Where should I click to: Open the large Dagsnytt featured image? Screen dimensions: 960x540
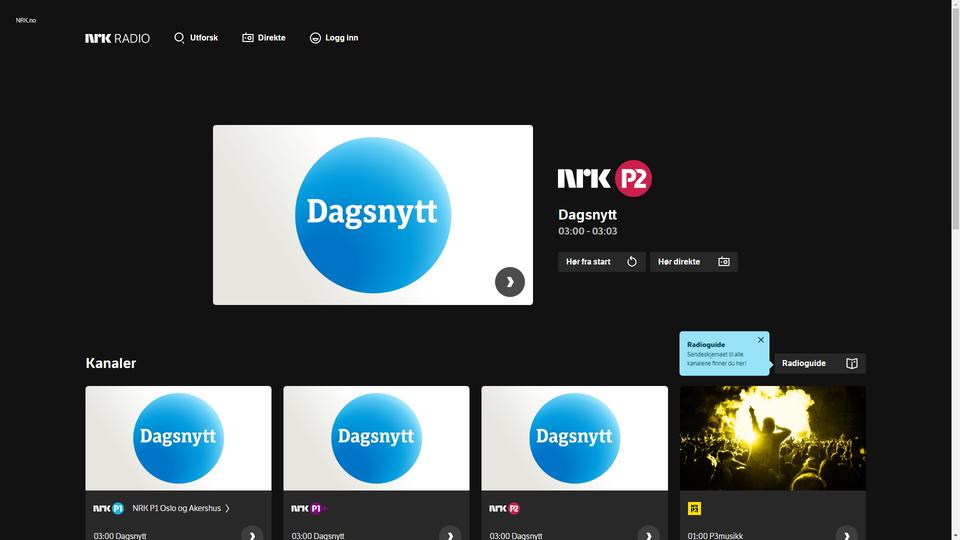point(373,215)
